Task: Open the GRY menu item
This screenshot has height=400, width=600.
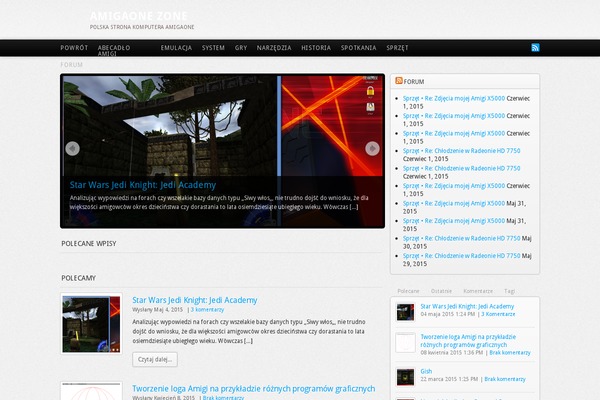Action: (241, 48)
